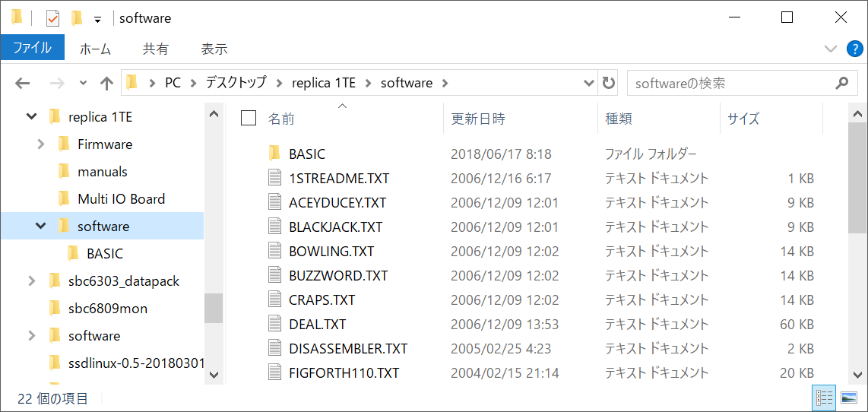
Task: Toggle the select-all checkbox in header
Action: point(249,118)
